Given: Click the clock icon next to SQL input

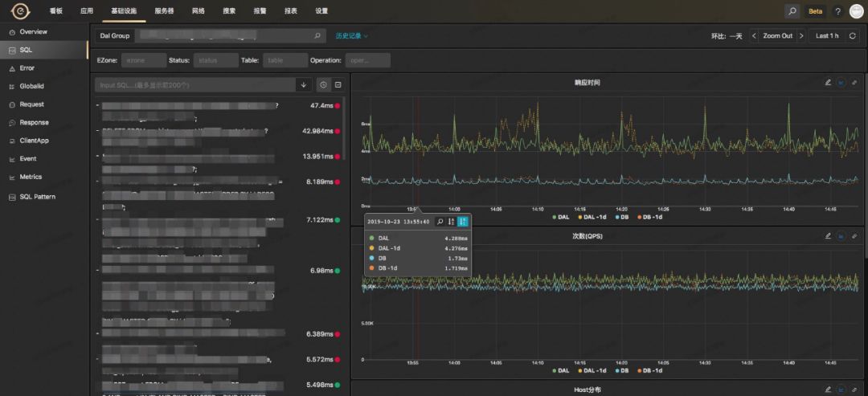Looking at the screenshot, I should click(323, 84).
